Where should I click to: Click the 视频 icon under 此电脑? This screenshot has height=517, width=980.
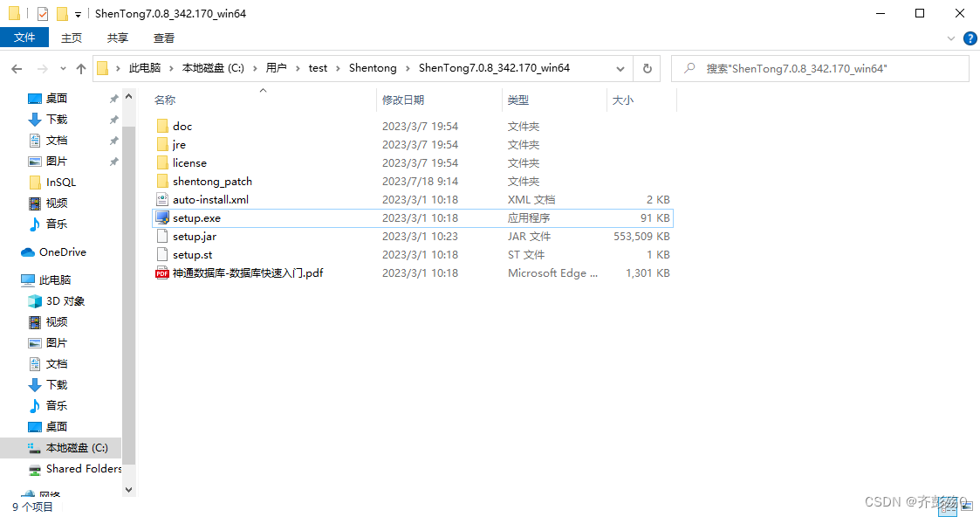click(x=35, y=321)
